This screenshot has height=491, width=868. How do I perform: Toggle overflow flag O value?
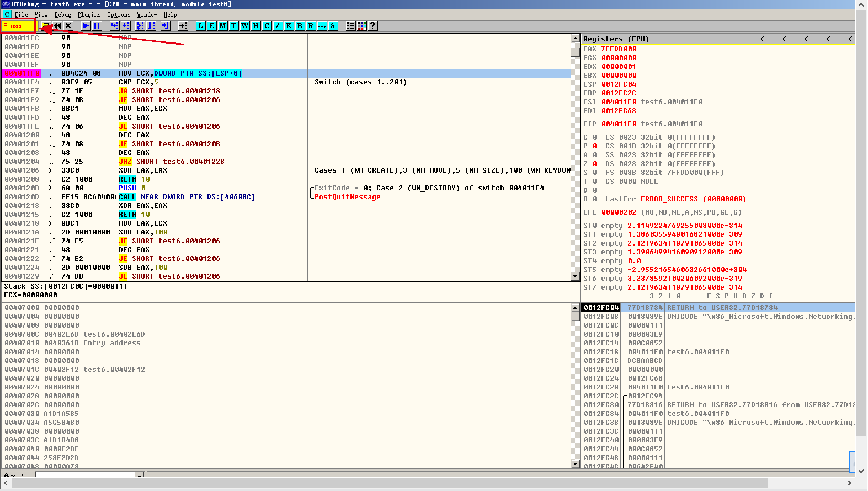click(x=595, y=199)
